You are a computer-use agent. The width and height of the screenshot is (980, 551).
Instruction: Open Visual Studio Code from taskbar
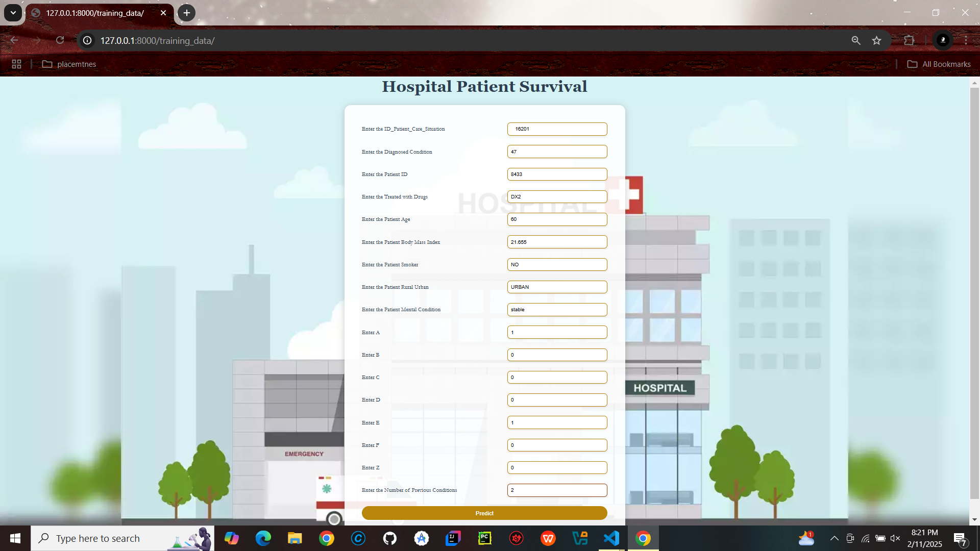point(611,538)
